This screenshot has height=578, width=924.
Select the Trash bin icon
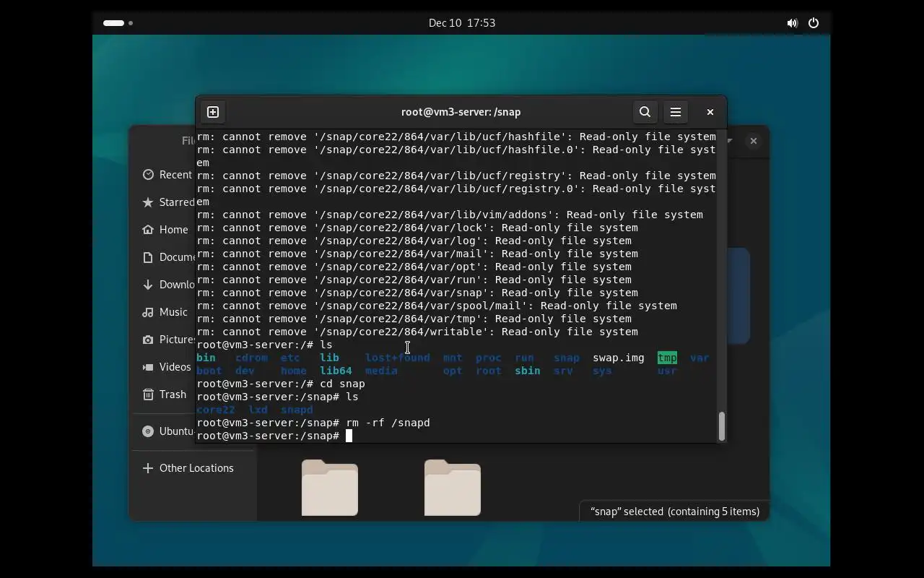tap(148, 394)
